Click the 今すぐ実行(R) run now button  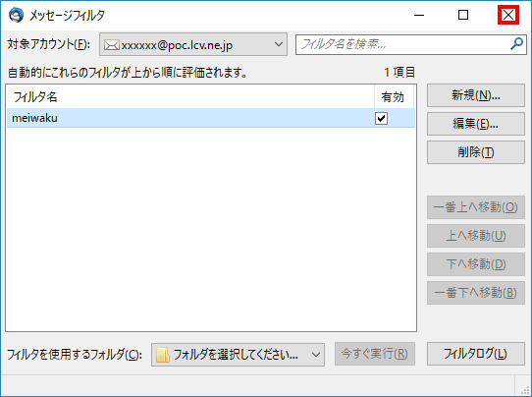(x=375, y=354)
